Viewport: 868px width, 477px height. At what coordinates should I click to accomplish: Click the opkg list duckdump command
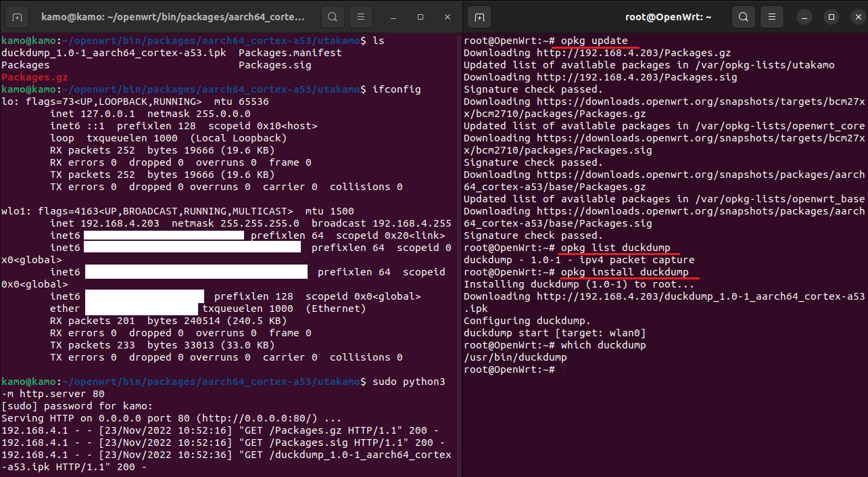pos(615,248)
